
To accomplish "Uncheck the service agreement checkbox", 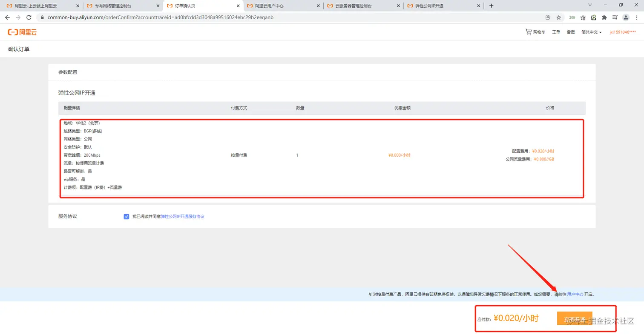I will click(x=126, y=217).
